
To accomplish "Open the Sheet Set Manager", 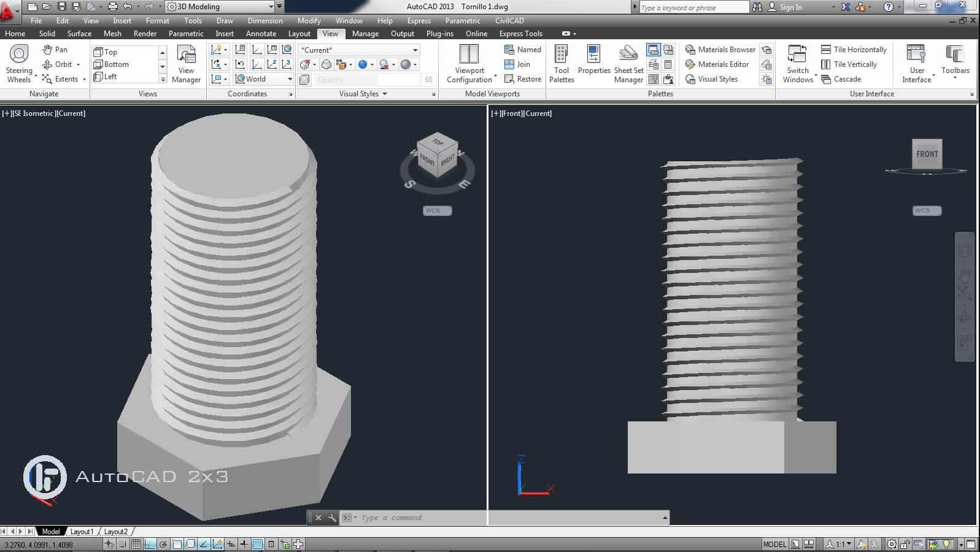I will (x=628, y=64).
